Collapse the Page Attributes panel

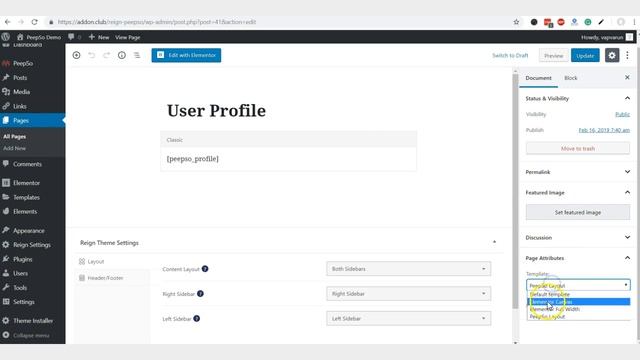(627, 258)
